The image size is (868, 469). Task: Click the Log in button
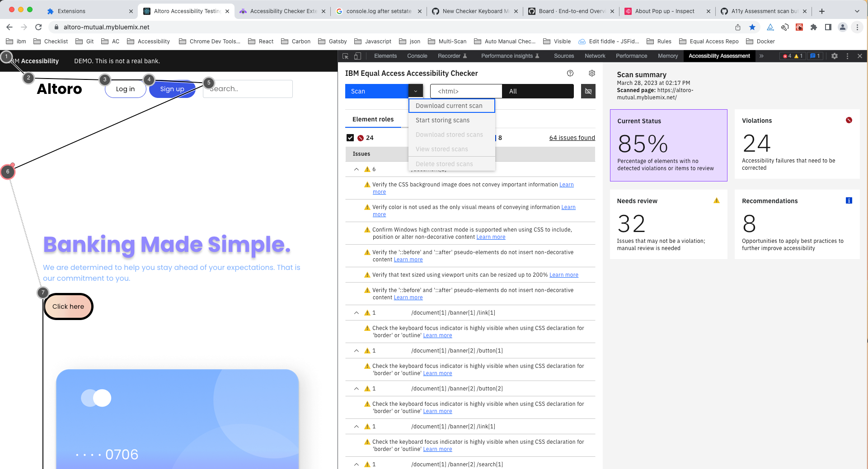pos(126,89)
